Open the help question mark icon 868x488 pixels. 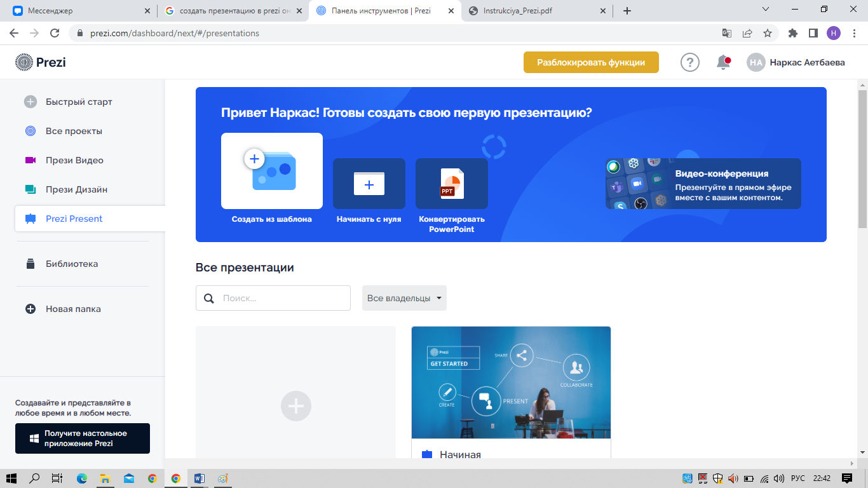click(689, 62)
